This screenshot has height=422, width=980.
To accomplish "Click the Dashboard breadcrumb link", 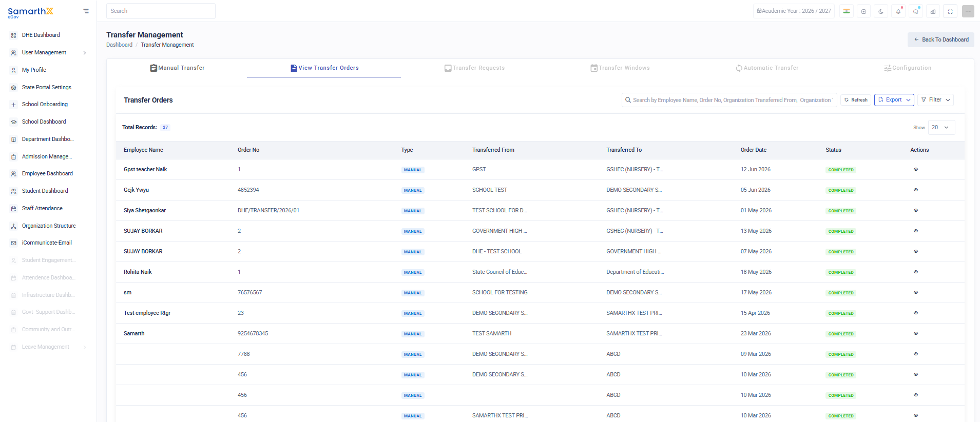I will [x=119, y=45].
